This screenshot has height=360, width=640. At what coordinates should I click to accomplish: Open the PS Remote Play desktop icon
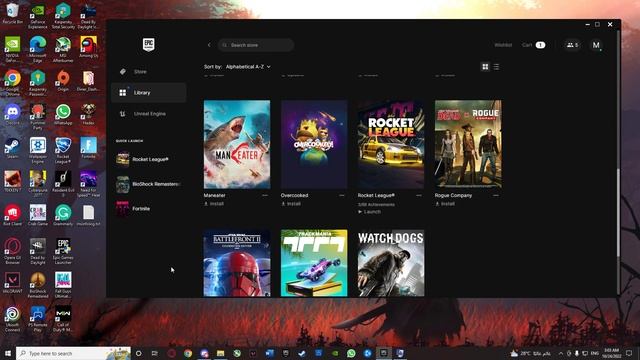coord(38,319)
